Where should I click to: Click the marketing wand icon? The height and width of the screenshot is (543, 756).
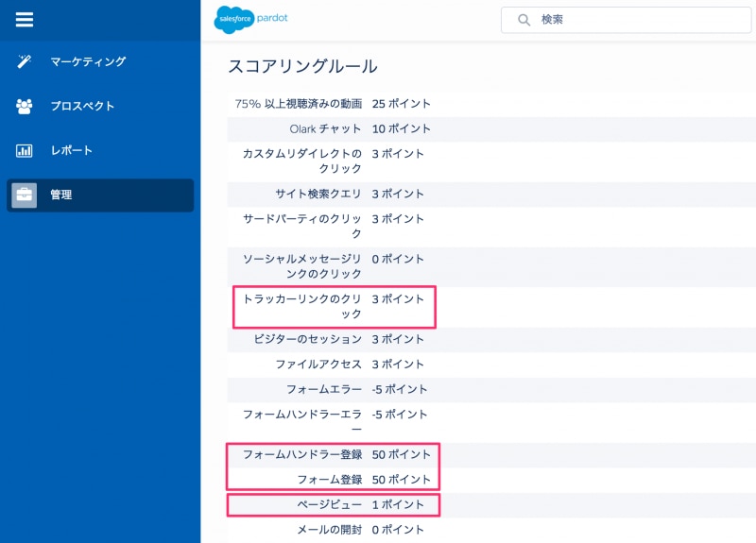25,61
